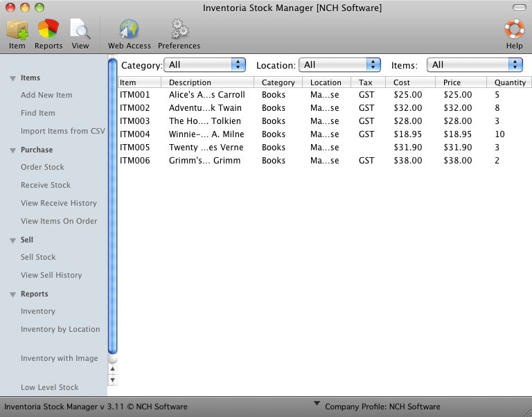Viewport: 532px width, 417px height.
Task: Select row ITM004 Winnie A. Milne
Action: (x=208, y=134)
